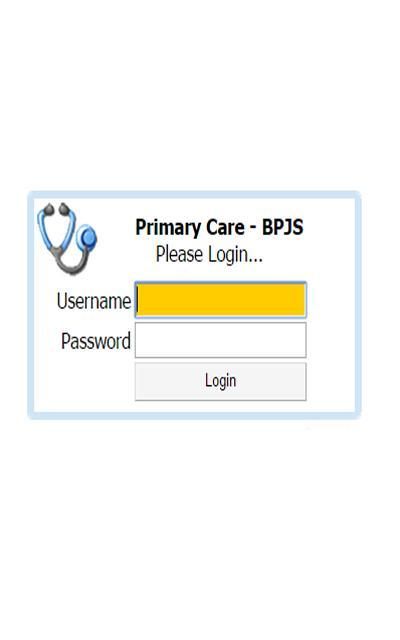
Task: Focus the yellow Username input field
Action: pos(220,300)
